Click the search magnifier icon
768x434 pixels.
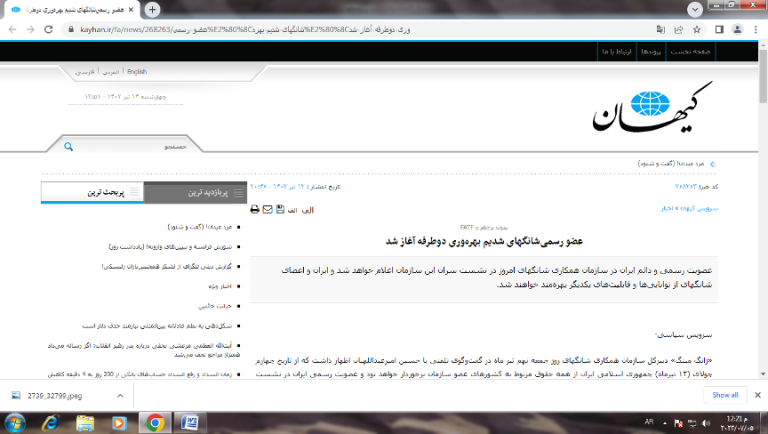(68, 146)
